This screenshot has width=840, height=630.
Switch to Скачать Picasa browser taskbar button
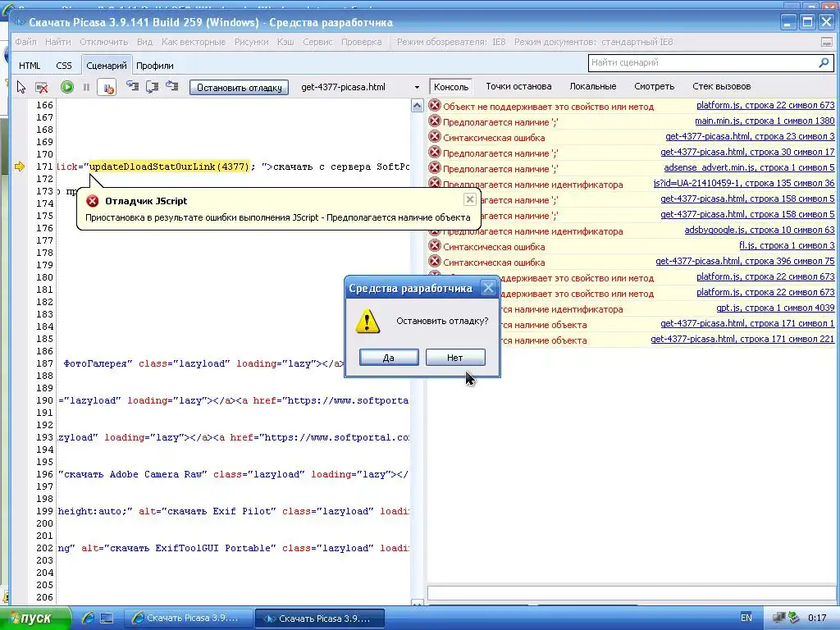(x=189, y=619)
